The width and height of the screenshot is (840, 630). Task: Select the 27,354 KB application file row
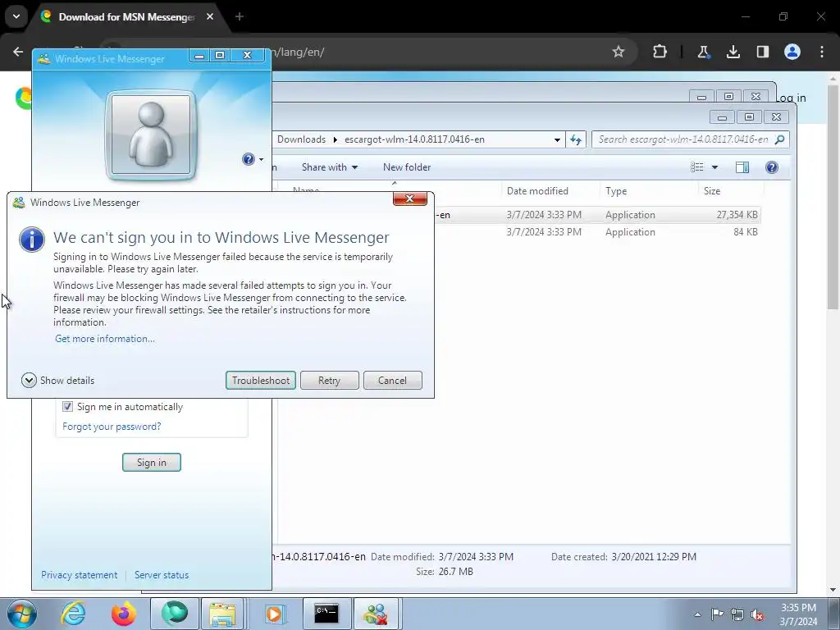click(597, 215)
